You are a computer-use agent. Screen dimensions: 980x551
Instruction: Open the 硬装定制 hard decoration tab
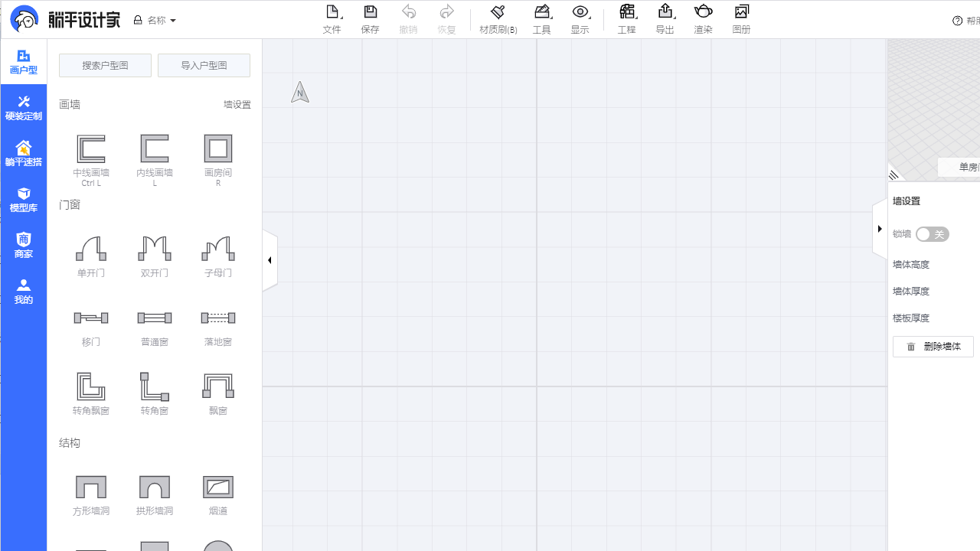pyautogui.click(x=24, y=108)
